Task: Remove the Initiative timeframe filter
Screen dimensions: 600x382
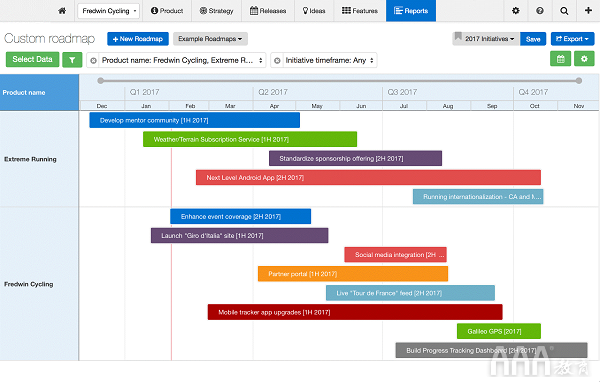Action: (277, 60)
